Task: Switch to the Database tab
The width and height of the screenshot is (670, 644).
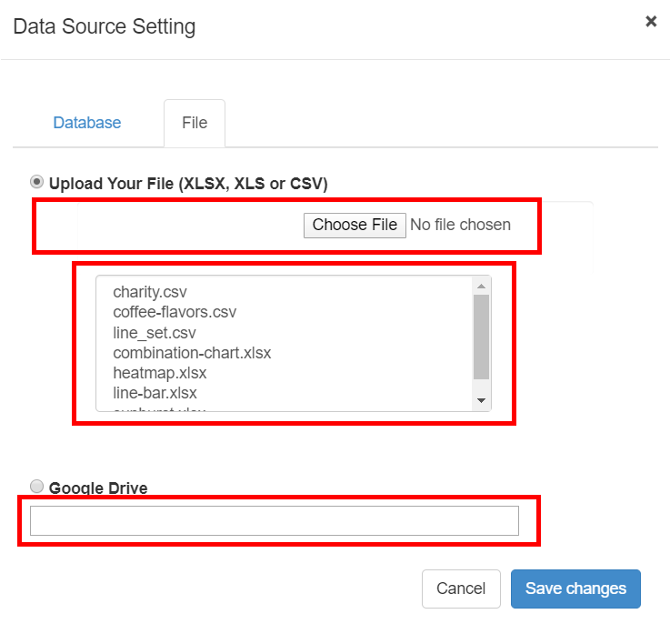Action: pos(87,123)
